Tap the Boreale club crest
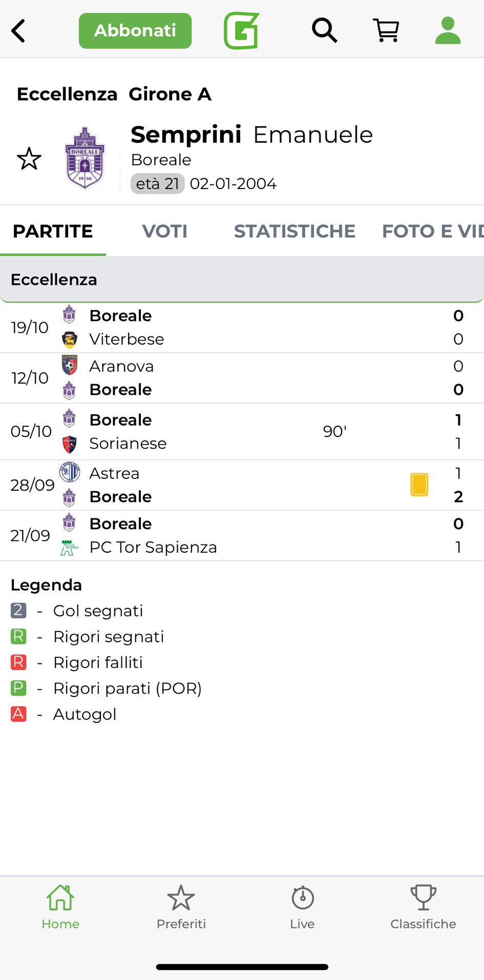 pyautogui.click(x=85, y=158)
